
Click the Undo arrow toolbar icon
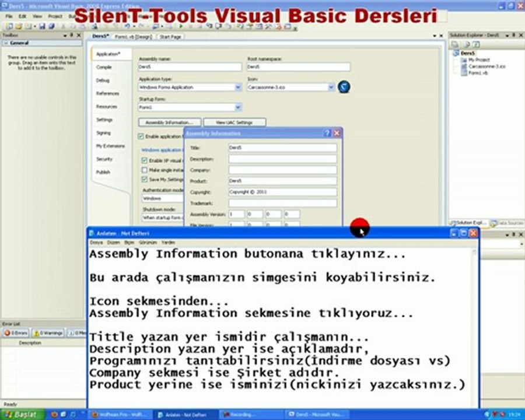pos(127,26)
